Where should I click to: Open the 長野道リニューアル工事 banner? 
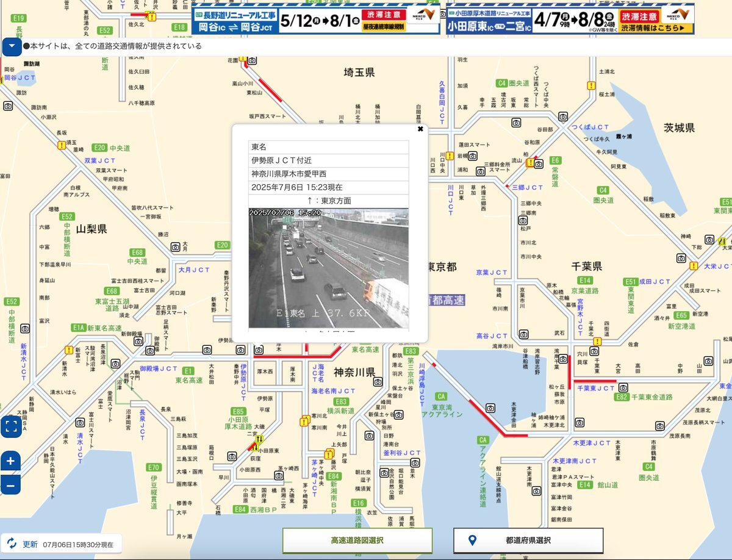click(x=315, y=20)
